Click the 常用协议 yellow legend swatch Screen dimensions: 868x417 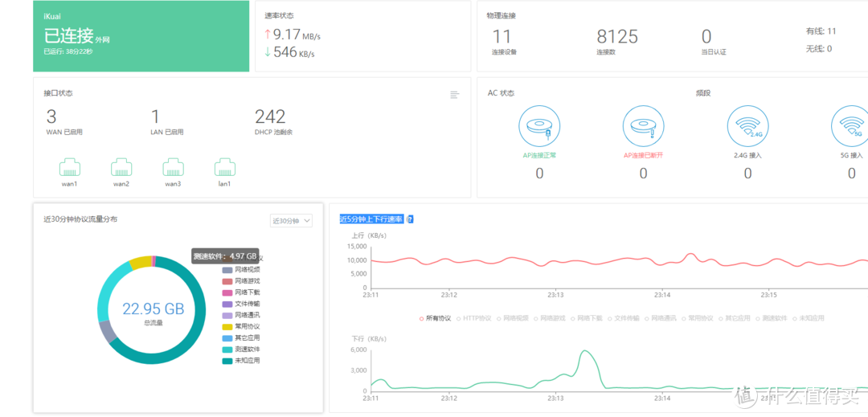[227, 327]
